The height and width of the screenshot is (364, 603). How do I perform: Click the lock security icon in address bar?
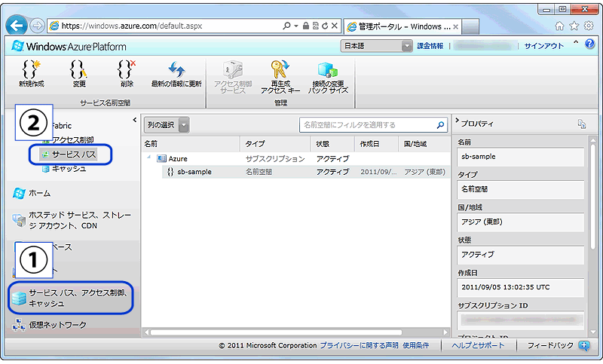306,26
